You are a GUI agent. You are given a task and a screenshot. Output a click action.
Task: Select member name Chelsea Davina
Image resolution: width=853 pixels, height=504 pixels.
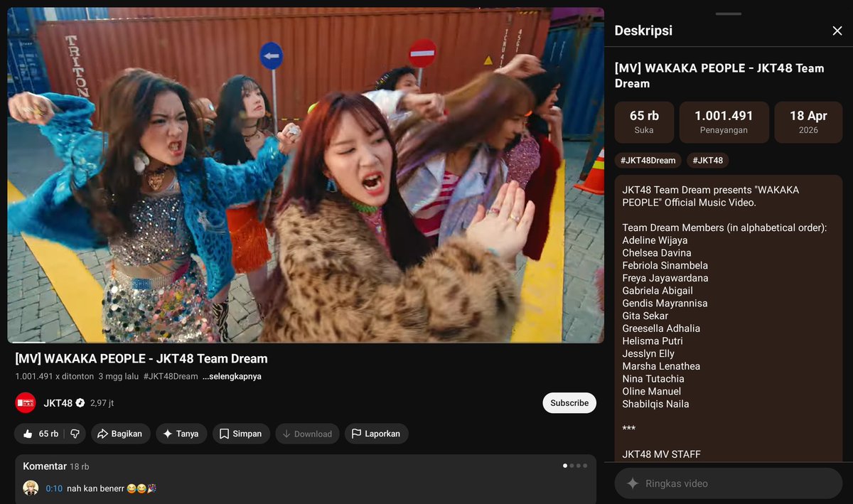pyautogui.click(x=657, y=253)
